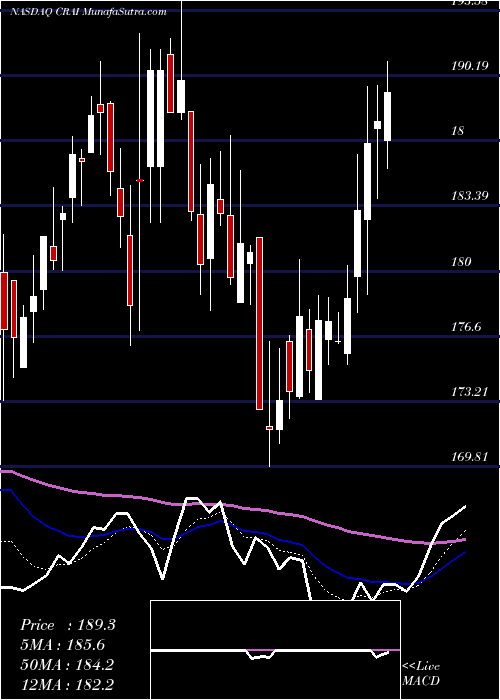500x700 pixels.
Task: Click inside the MACD histogram box
Action: click(275, 650)
